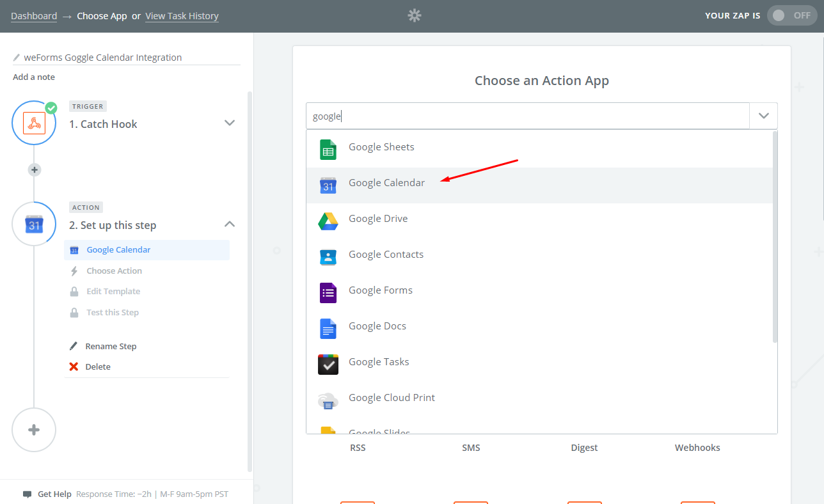Screen dimensions: 824x504
Task: Click the 2. Set up this step title
Action: coord(113,225)
